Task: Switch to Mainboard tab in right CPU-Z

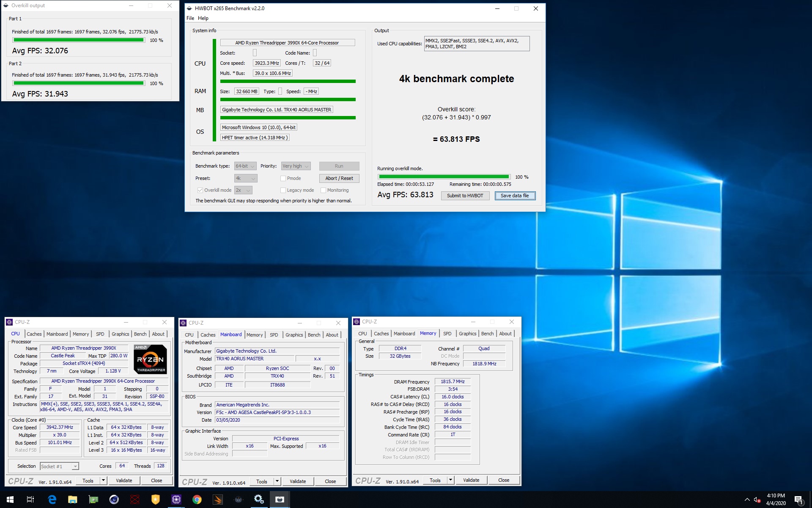Action: coord(404,334)
